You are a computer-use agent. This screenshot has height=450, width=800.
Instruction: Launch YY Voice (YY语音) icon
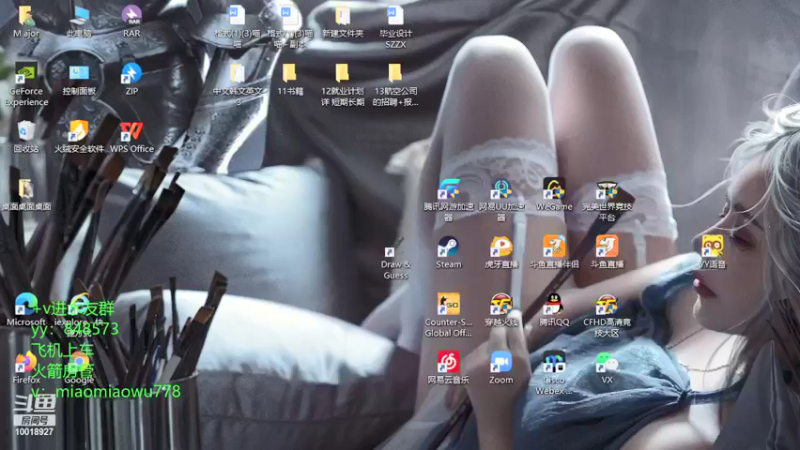(712, 252)
